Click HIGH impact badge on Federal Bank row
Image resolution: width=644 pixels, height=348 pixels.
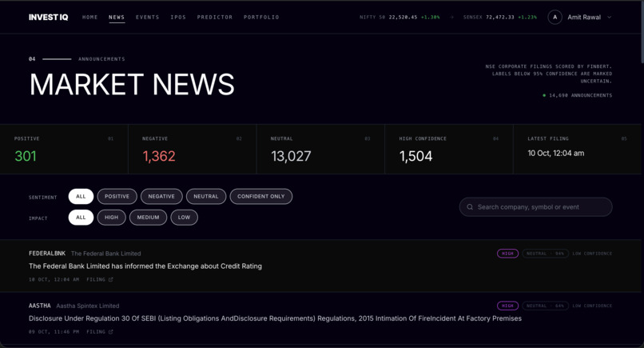click(x=507, y=254)
